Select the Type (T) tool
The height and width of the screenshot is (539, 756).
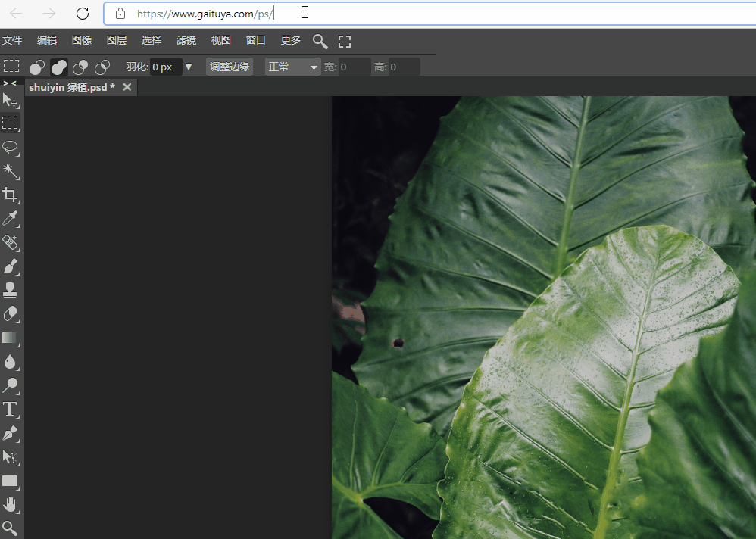(x=11, y=410)
